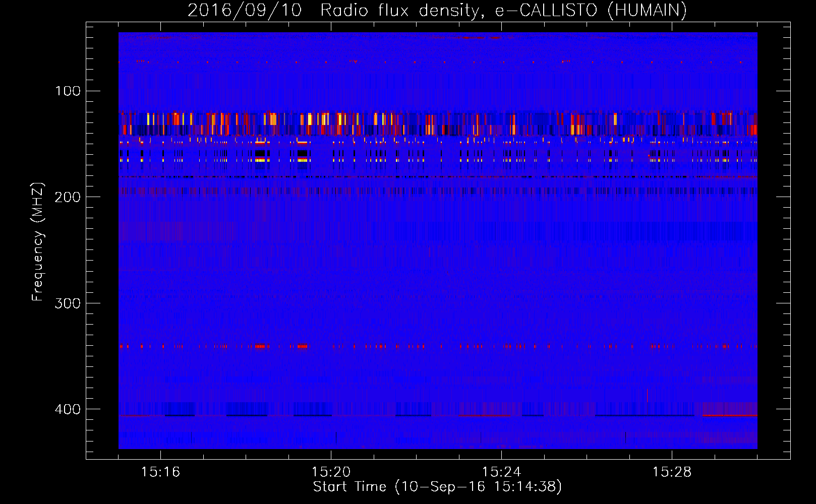Click the 'Start Time (10-Sep-16 15:14:38)' label

point(437,487)
